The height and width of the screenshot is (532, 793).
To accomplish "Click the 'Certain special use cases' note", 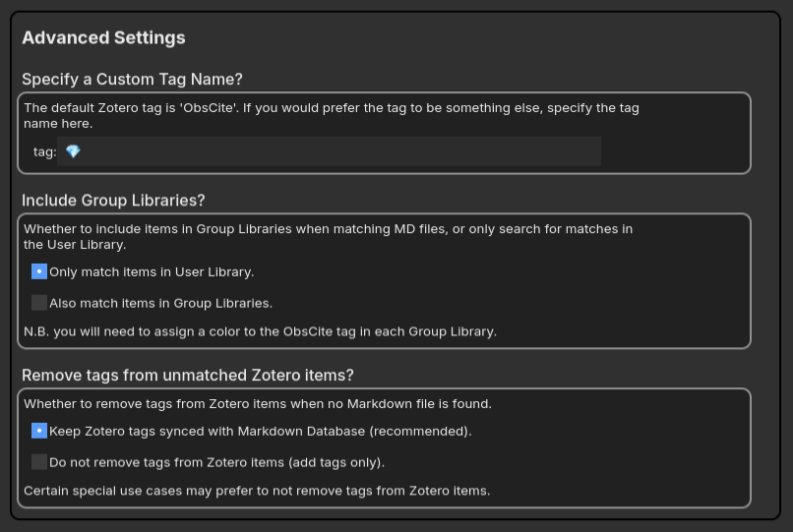I will click(x=257, y=491).
